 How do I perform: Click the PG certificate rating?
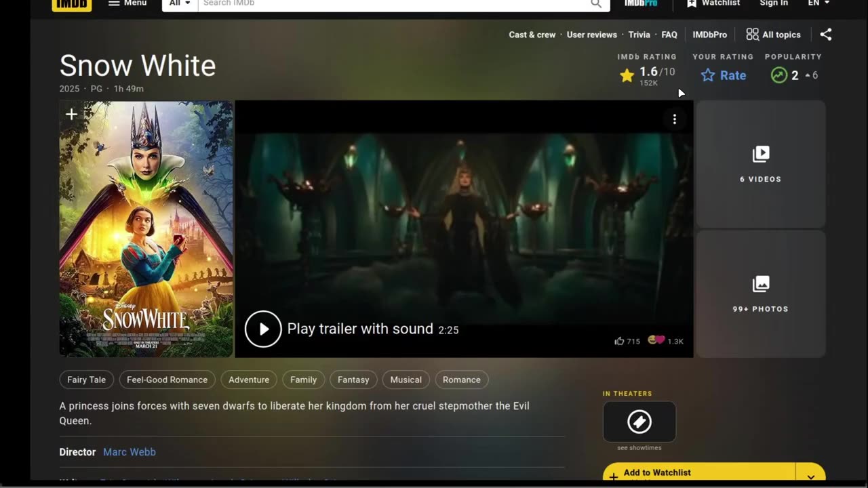coord(96,89)
